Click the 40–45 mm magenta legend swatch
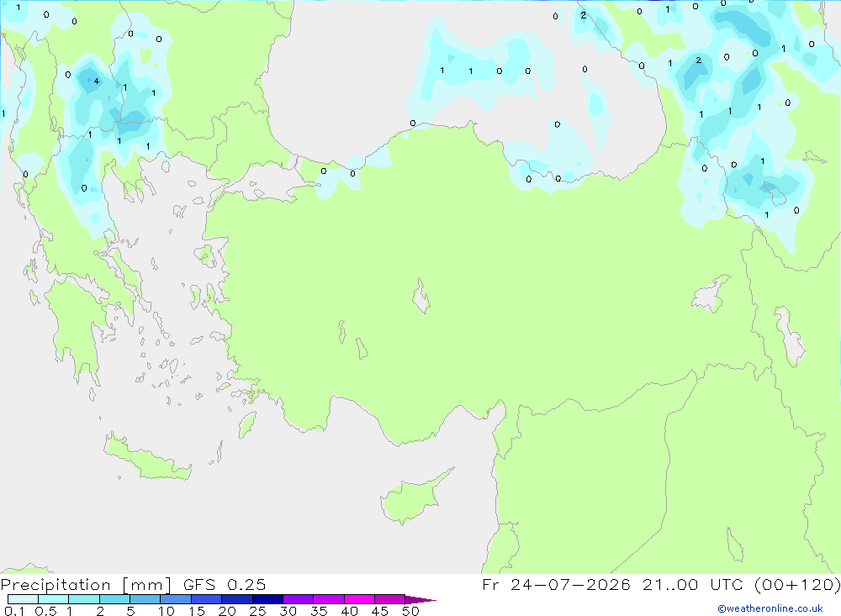This screenshot has width=841, height=616. tap(359, 599)
